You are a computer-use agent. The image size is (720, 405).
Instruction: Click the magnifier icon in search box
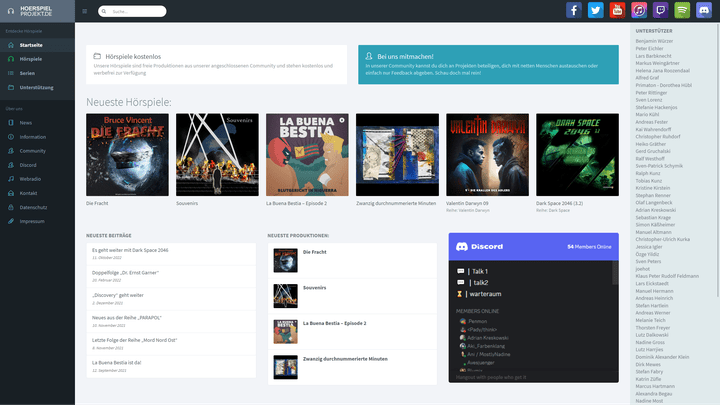pyautogui.click(x=104, y=11)
